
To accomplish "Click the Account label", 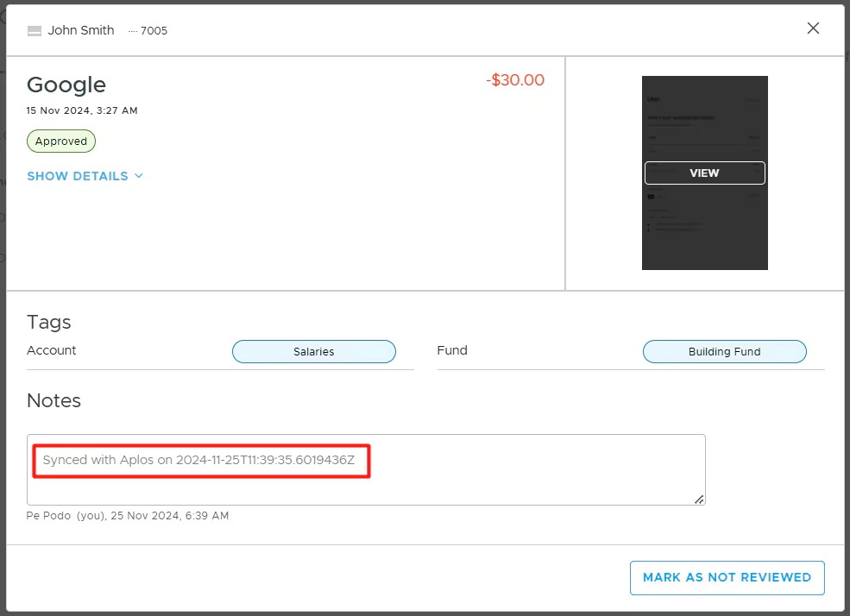I will [x=52, y=350].
